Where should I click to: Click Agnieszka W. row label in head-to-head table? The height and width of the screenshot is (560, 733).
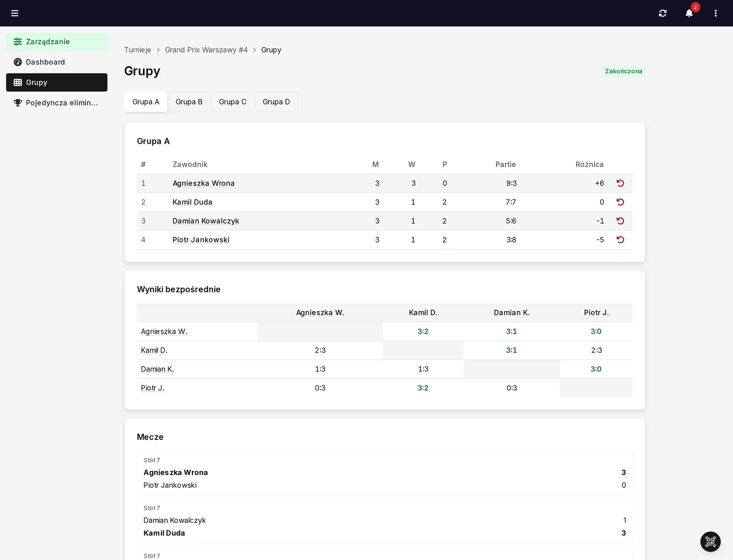[x=164, y=331]
